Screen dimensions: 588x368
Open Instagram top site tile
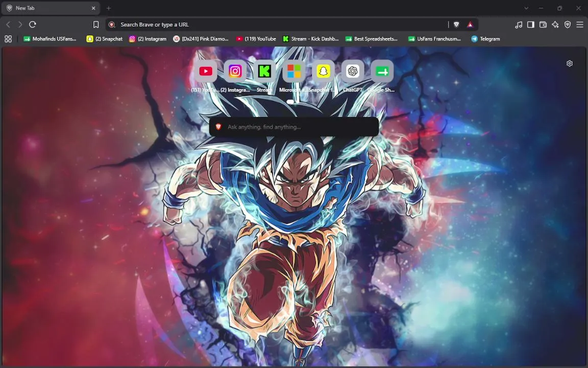[235, 71]
